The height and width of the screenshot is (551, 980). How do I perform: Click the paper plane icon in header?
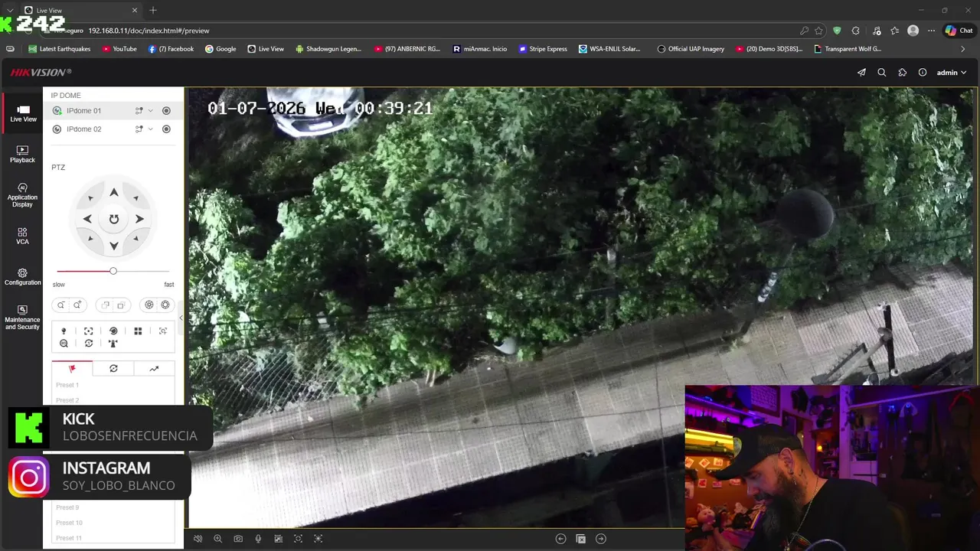(861, 73)
